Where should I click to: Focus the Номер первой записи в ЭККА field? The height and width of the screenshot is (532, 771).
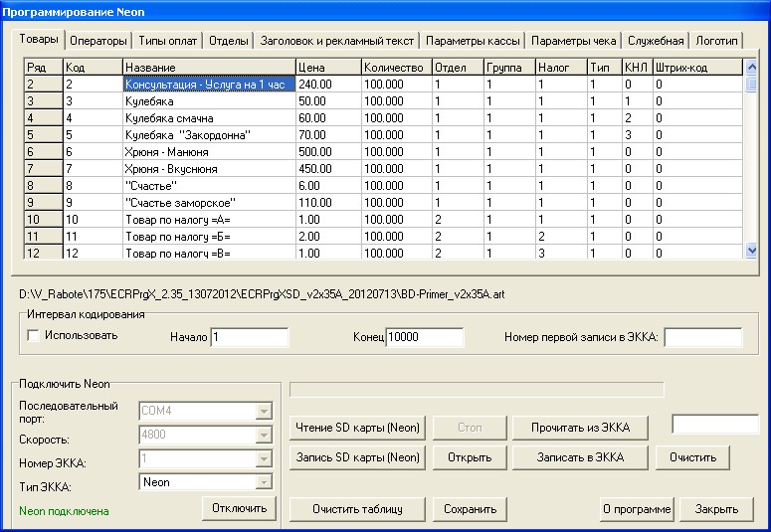click(x=703, y=337)
